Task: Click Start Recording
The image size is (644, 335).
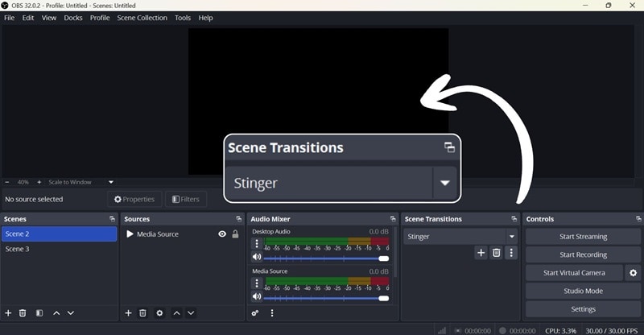Action: [583, 254]
